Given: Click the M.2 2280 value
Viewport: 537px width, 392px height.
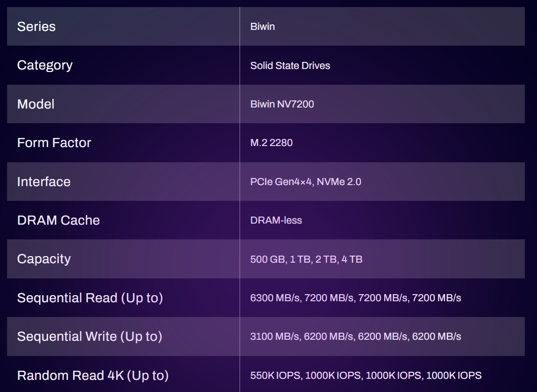Looking at the screenshot, I should pyautogui.click(x=271, y=143).
